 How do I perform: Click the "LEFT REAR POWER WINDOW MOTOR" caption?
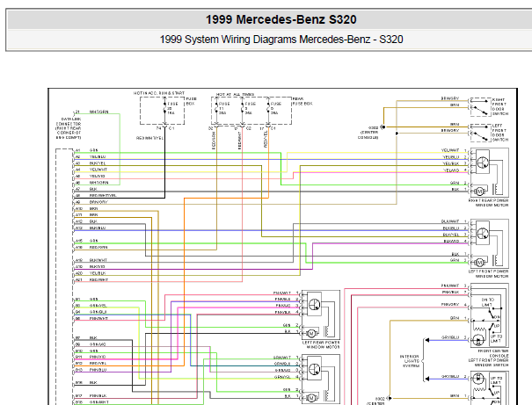pyautogui.click(x=321, y=344)
